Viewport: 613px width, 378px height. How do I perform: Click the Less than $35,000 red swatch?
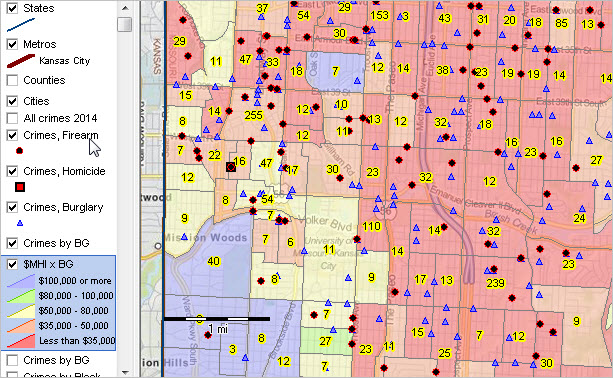[21, 340]
